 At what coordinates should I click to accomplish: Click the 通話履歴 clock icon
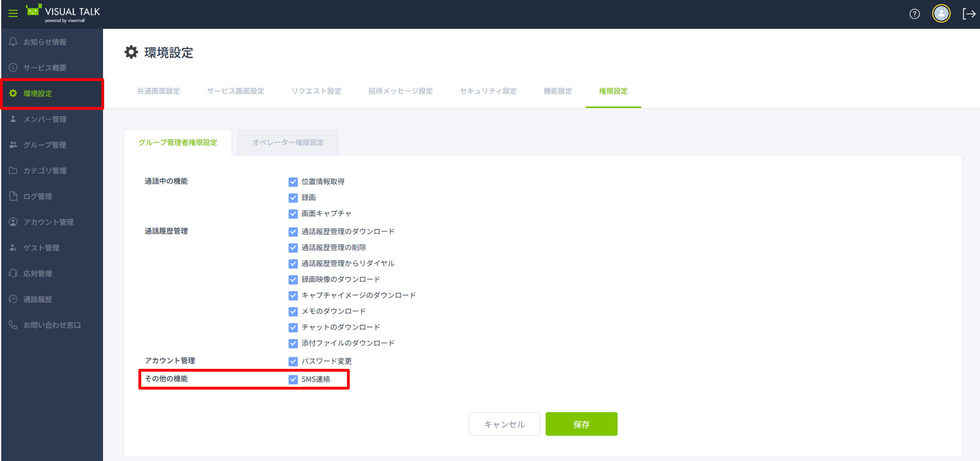coord(13,299)
